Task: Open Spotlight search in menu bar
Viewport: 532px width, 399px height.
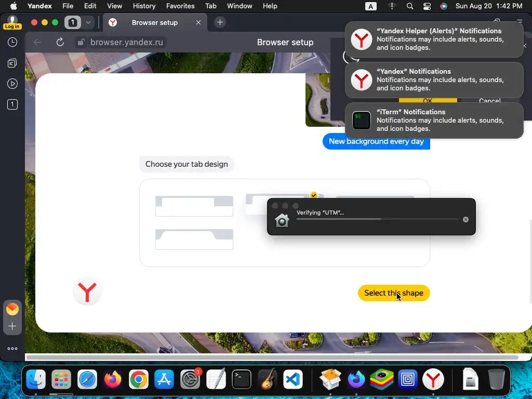Action: (410, 6)
